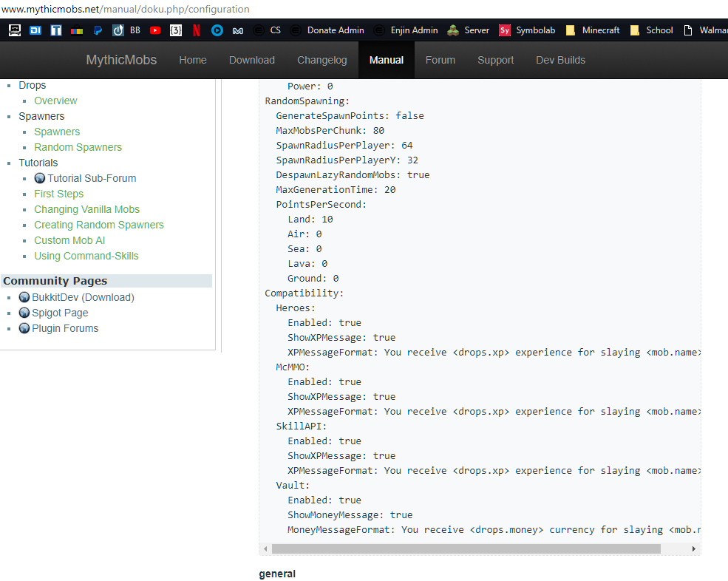Click the 'Heroes:' code line
Viewport: 728px width, 581px height.
[x=296, y=308]
